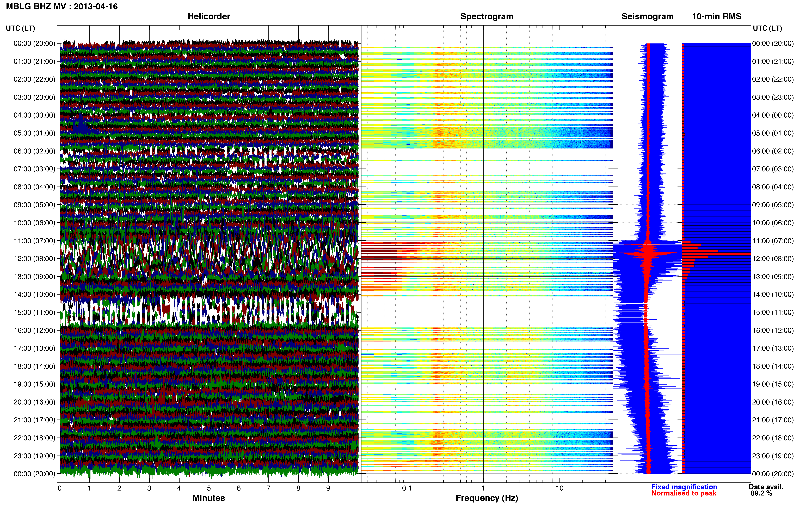Click the 'Seismogram' panel heading
Screen dimensions: 812x508
648,16
